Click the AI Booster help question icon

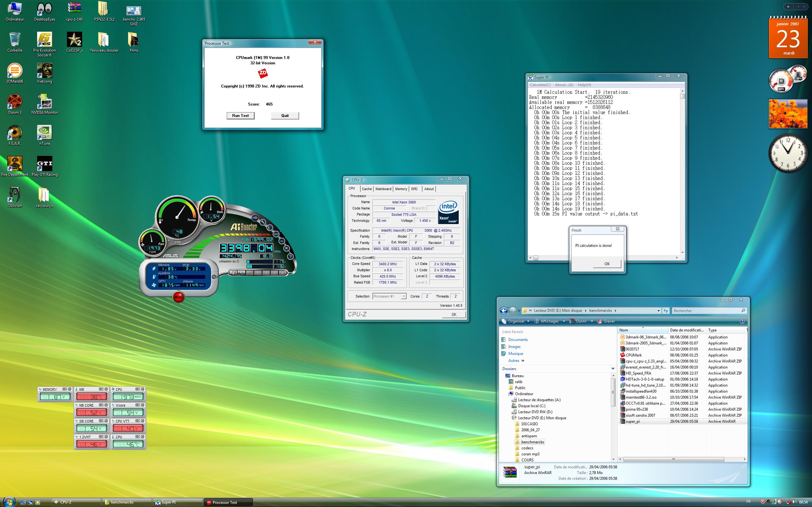(x=290, y=257)
